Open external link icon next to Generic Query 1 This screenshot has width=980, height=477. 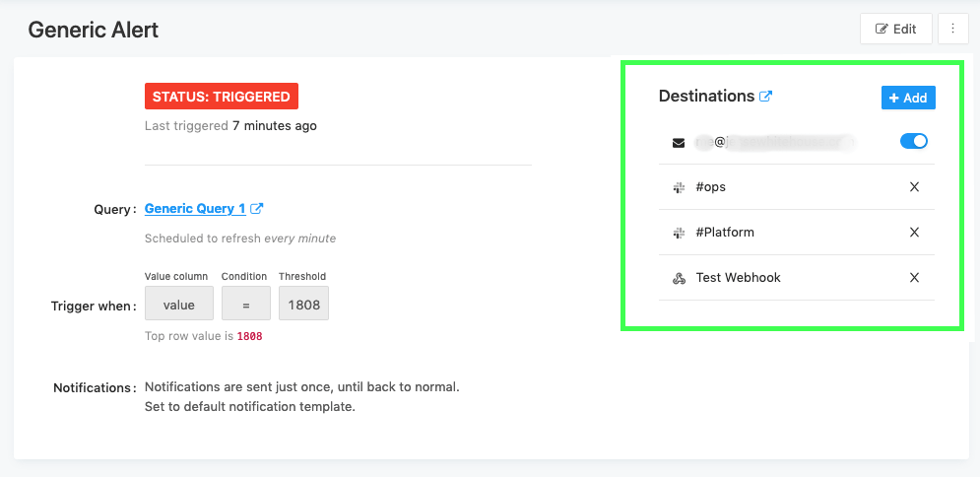(x=257, y=209)
